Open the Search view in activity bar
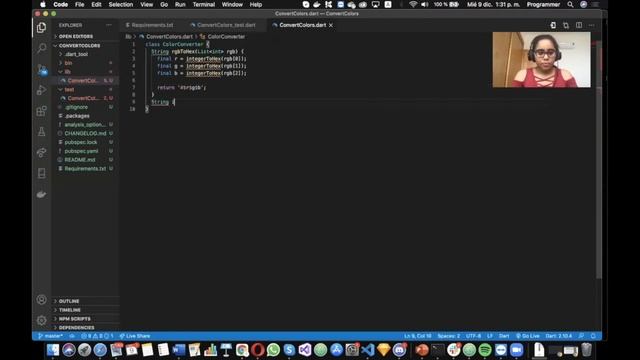Image resolution: width=640 pixels, height=360 pixels. [x=41, y=48]
